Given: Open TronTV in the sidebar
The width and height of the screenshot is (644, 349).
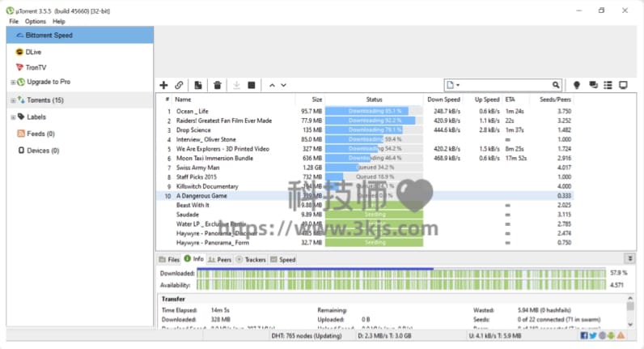Looking at the screenshot, I should pos(36,67).
